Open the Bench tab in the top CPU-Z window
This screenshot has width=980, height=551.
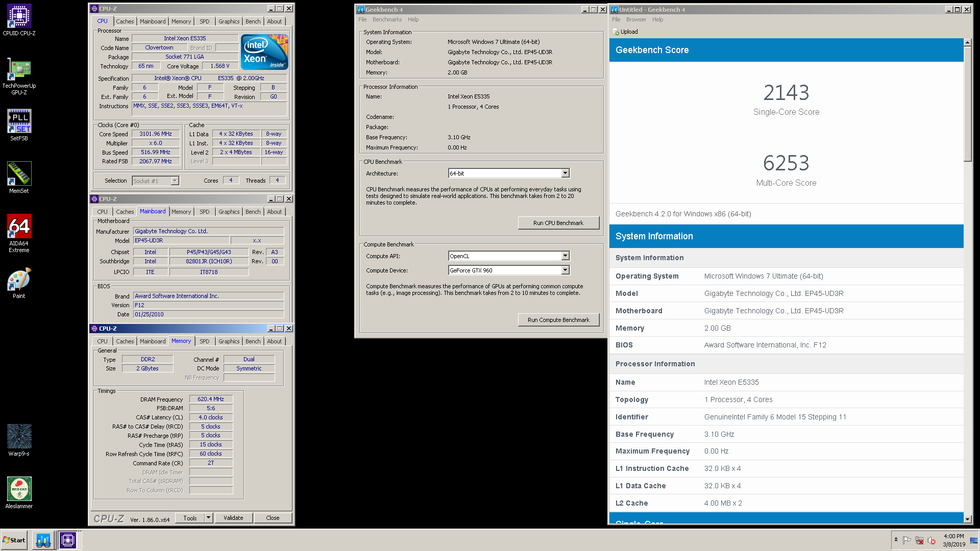(x=253, y=21)
